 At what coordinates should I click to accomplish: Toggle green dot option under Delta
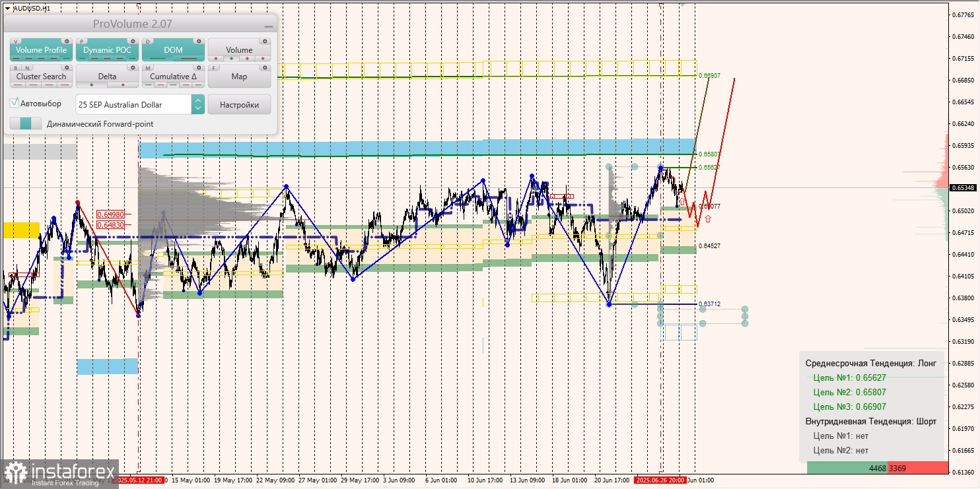click(90, 85)
